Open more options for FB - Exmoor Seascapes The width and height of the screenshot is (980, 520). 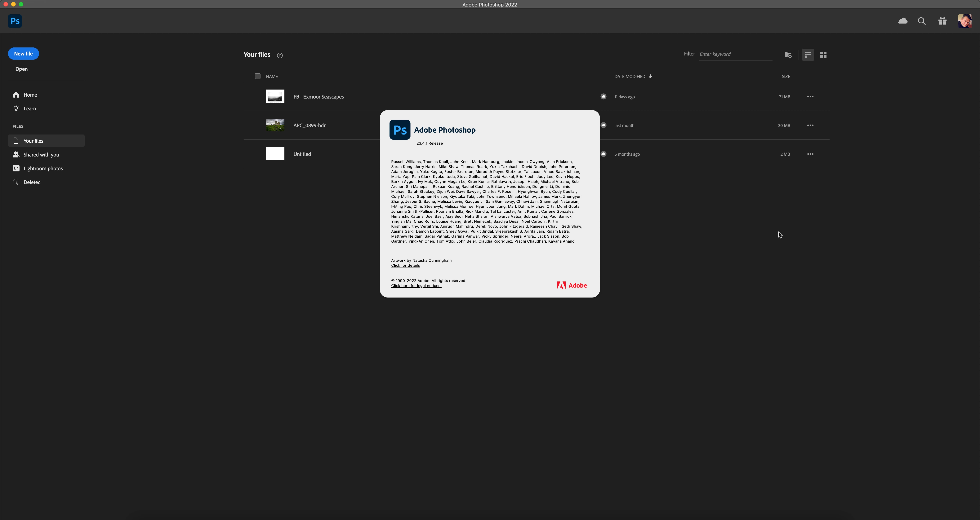810,97
